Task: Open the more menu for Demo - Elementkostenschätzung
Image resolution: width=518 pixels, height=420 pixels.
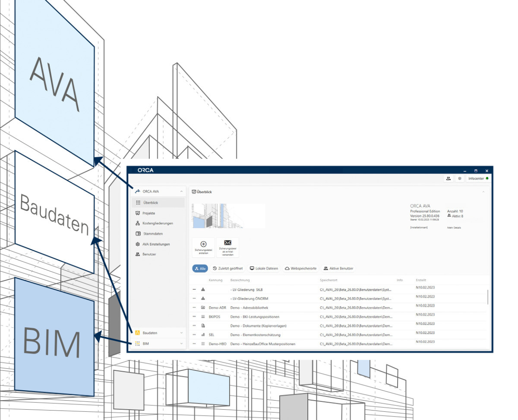Action: pyautogui.click(x=194, y=335)
